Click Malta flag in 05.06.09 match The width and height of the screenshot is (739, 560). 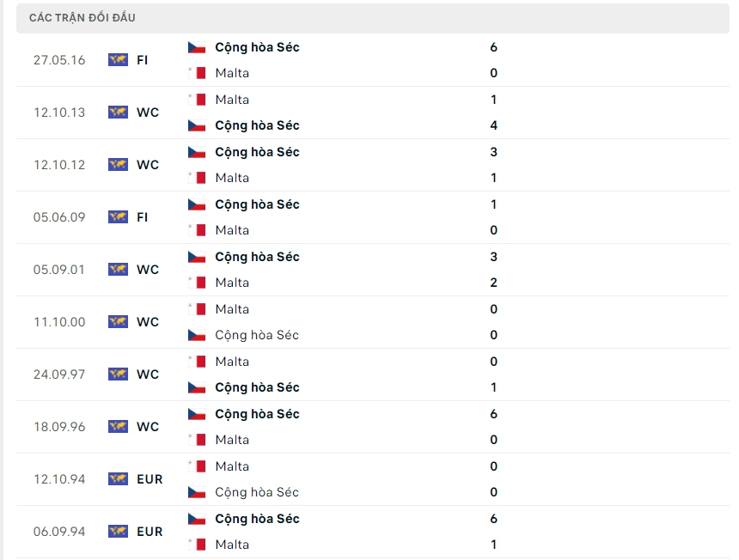coord(197,230)
